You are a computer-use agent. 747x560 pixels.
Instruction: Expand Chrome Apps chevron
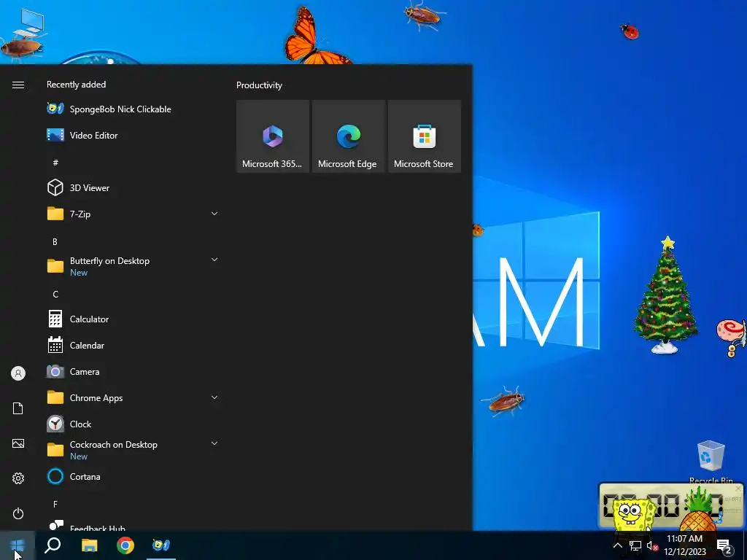214,397
